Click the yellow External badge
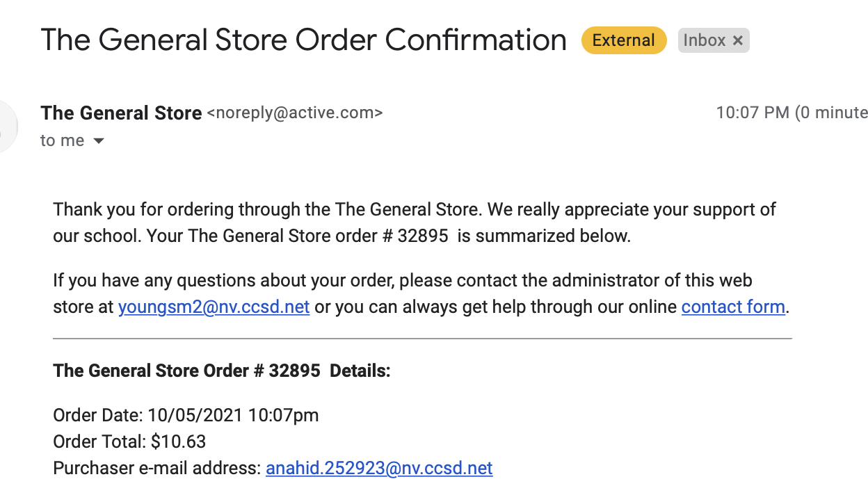This screenshot has height=502, width=868. click(623, 40)
